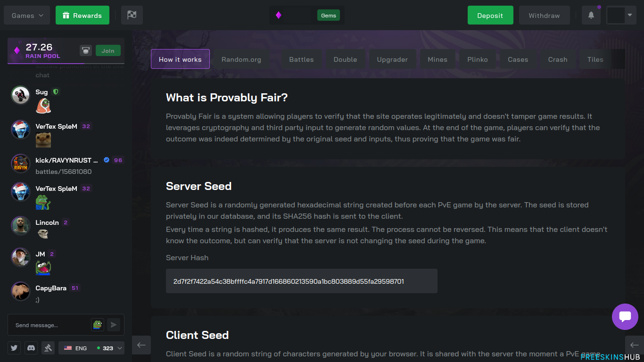This screenshot has width=644, height=362.
Task: Expand the language selector showing ENG
Action: tap(91, 347)
